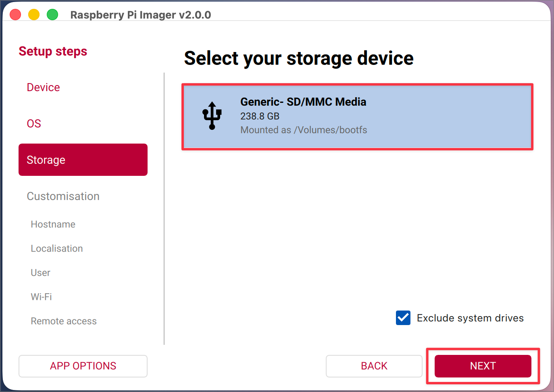Click the Setup steps heading

(x=53, y=51)
